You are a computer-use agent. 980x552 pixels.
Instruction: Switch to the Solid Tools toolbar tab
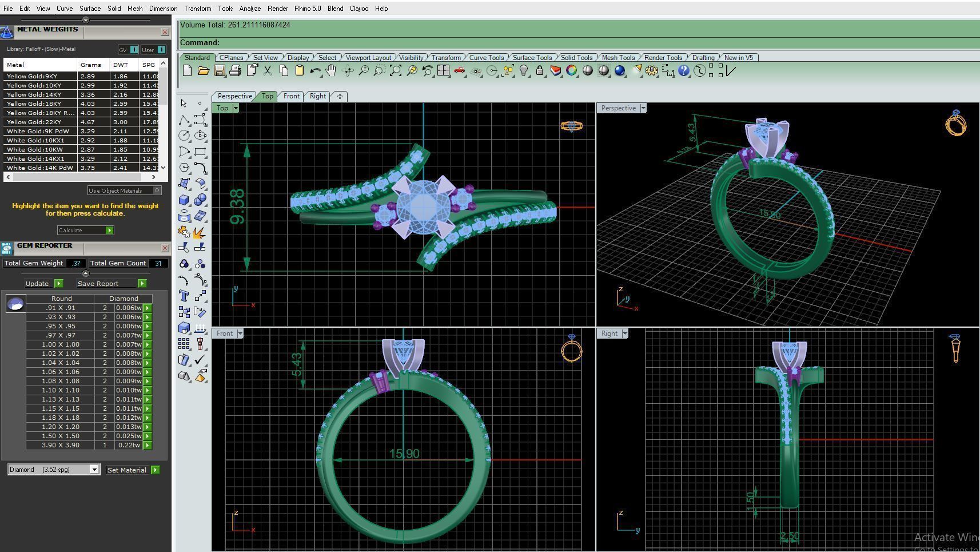pos(576,58)
